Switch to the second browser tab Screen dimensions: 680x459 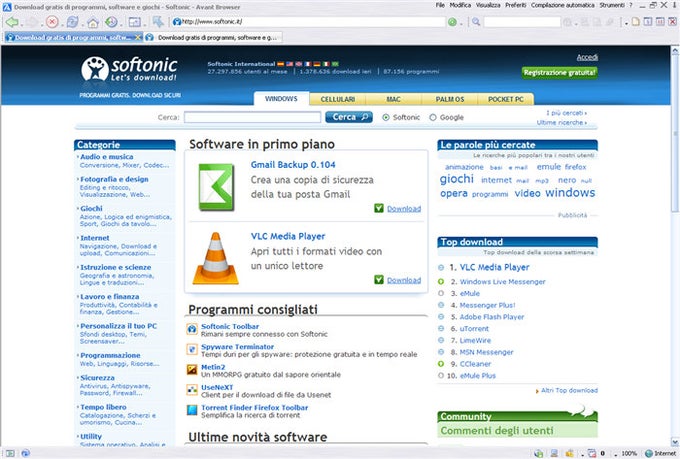pos(213,38)
